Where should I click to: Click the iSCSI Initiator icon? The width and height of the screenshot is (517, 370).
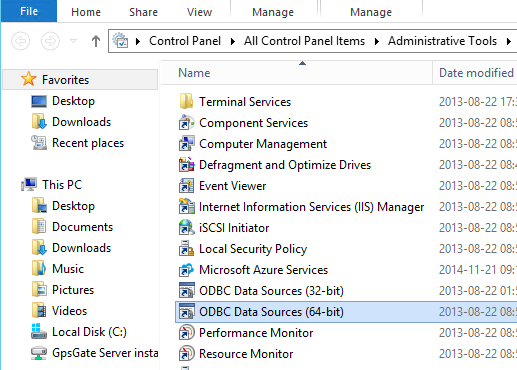(186, 227)
